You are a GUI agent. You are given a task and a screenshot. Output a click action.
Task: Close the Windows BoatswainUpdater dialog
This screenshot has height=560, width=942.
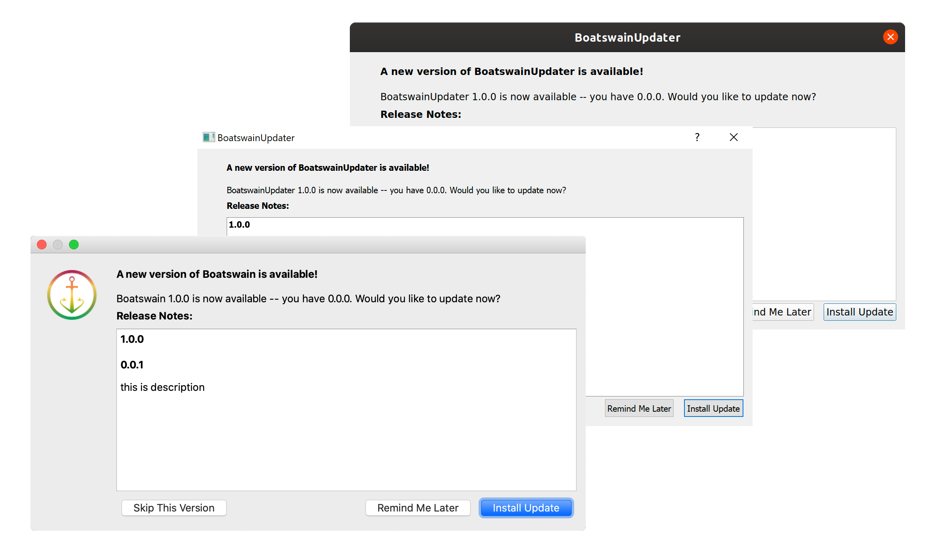[x=733, y=137]
